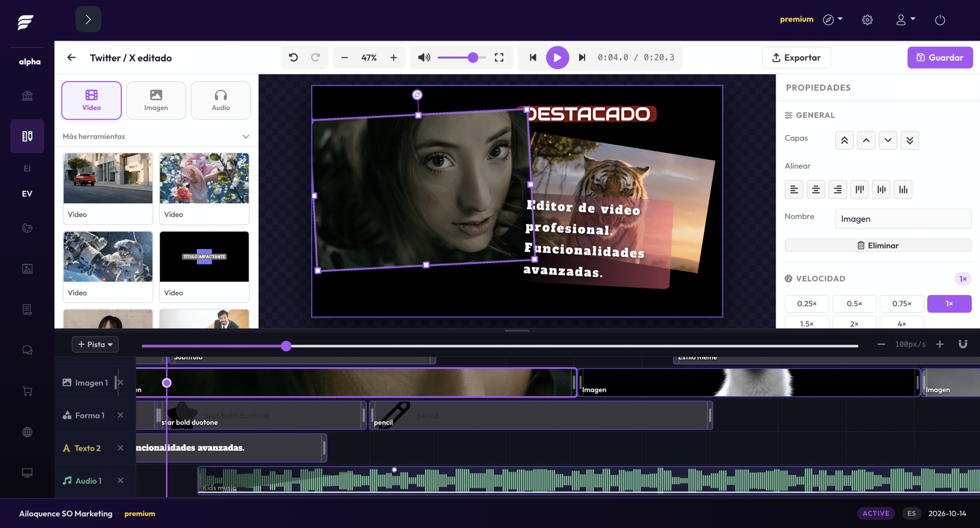Select 4× speed
This screenshot has height=528, width=980.
coord(902,323)
